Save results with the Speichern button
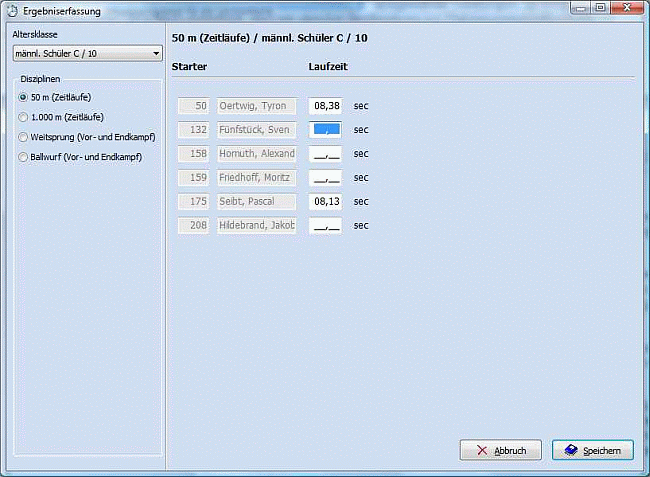The image size is (650, 477). click(592, 450)
